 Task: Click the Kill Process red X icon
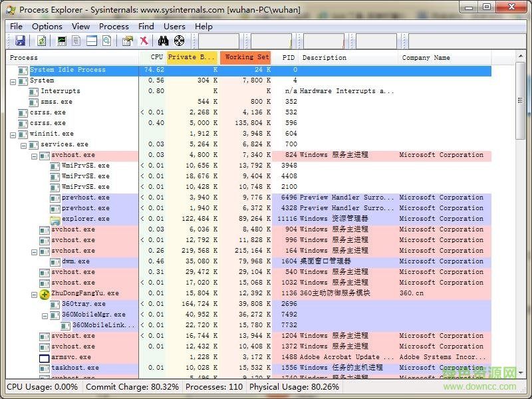[144, 40]
